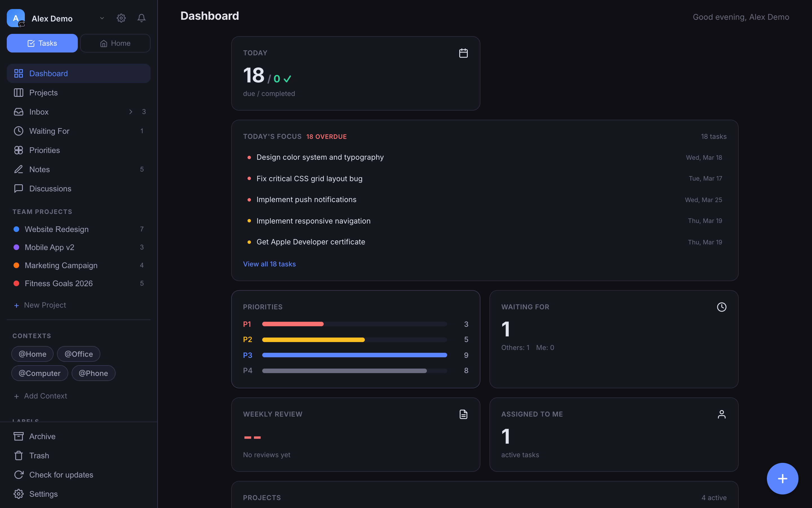
Task: Click the blue Website Redesign color dot
Action: [x=16, y=229]
